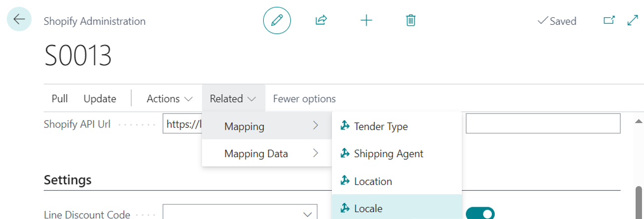The width and height of the screenshot is (644, 219).
Task: Click the pencil edit icon
Action: pyautogui.click(x=277, y=20)
